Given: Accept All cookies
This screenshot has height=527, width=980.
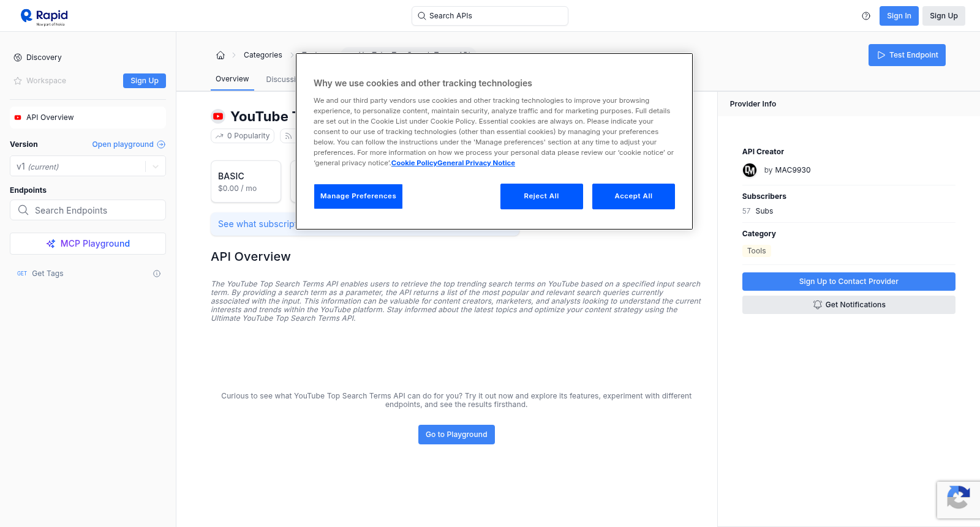Looking at the screenshot, I should [633, 196].
